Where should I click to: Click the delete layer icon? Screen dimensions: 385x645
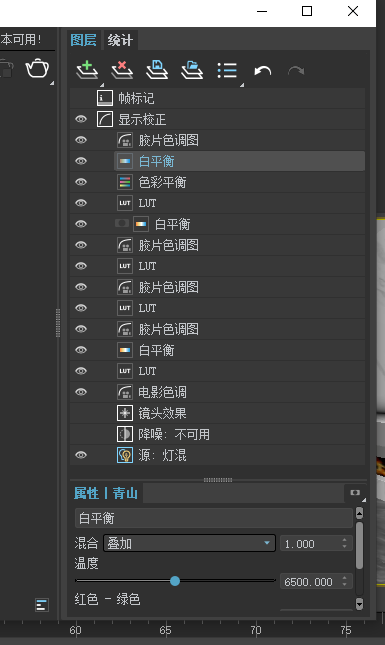tap(122, 70)
